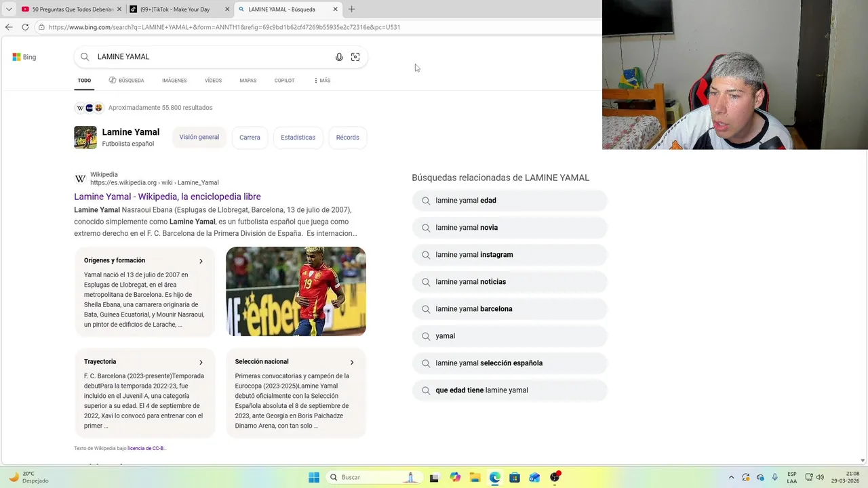Screen dimensions: 868x488
Task: Open Outlook from taskbar
Action: (x=535, y=477)
